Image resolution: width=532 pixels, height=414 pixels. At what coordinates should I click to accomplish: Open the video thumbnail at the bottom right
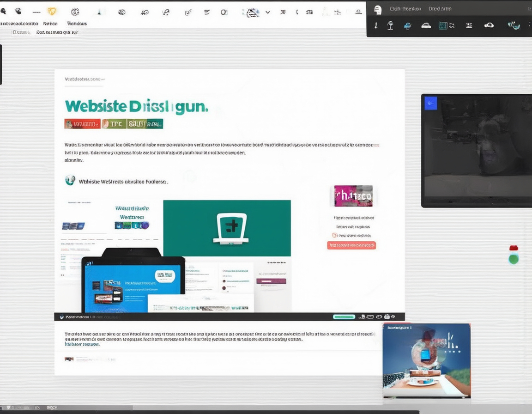[x=427, y=360]
